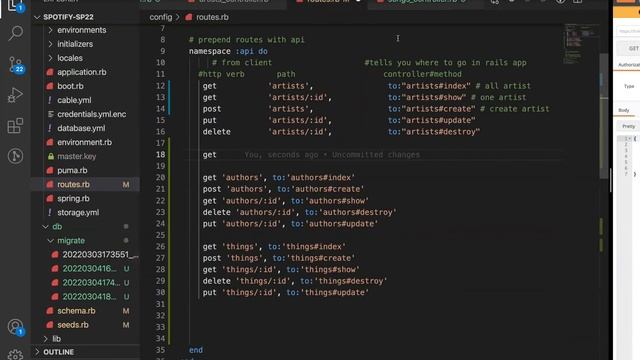
Task: Click 'namespace :api do' on line 9
Action: click(x=228, y=51)
